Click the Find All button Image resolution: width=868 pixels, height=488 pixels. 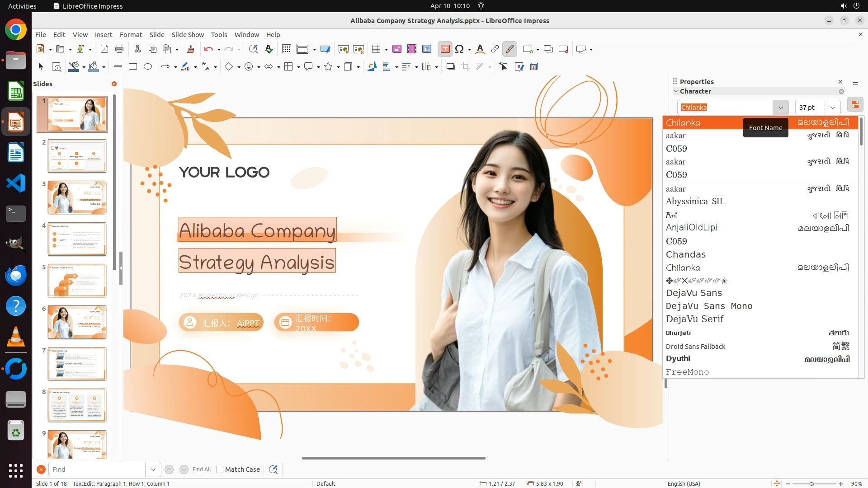point(201,469)
